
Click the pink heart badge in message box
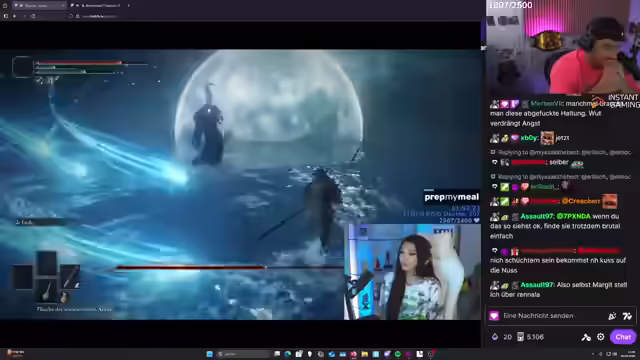pyautogui.click(x=494, y=316)
